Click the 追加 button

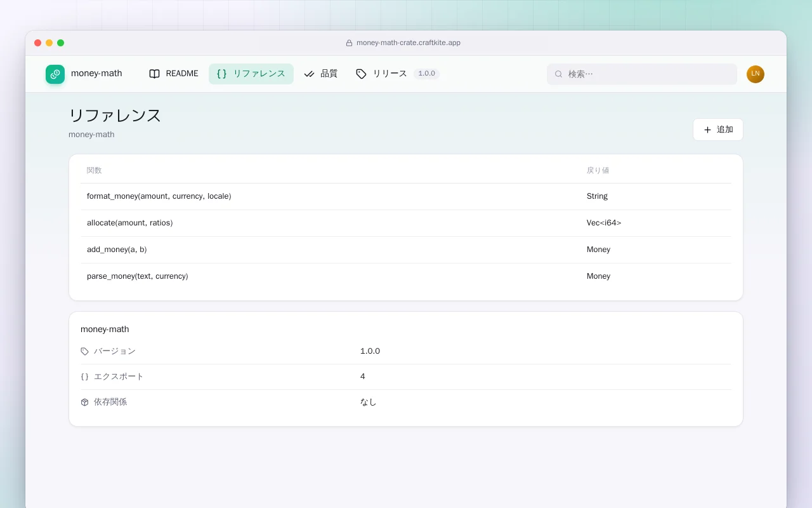(x=718, y=130)
